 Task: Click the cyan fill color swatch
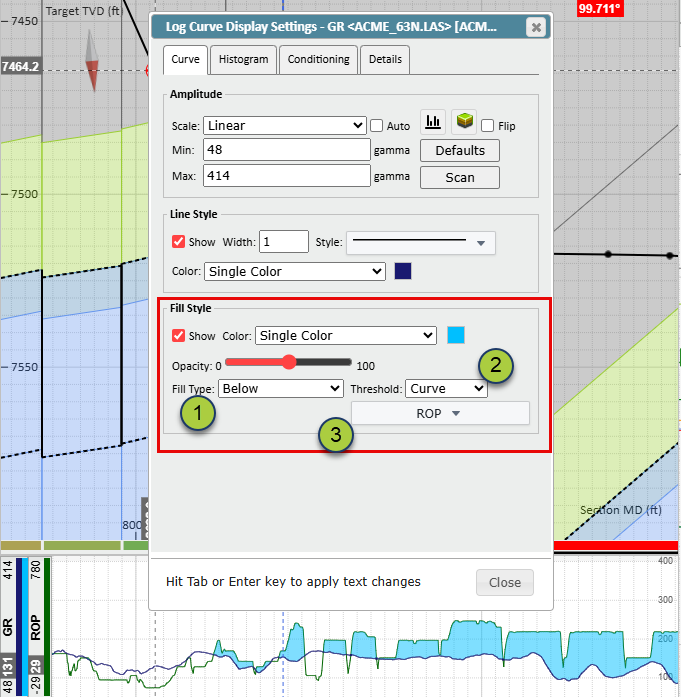coord(456,335)
